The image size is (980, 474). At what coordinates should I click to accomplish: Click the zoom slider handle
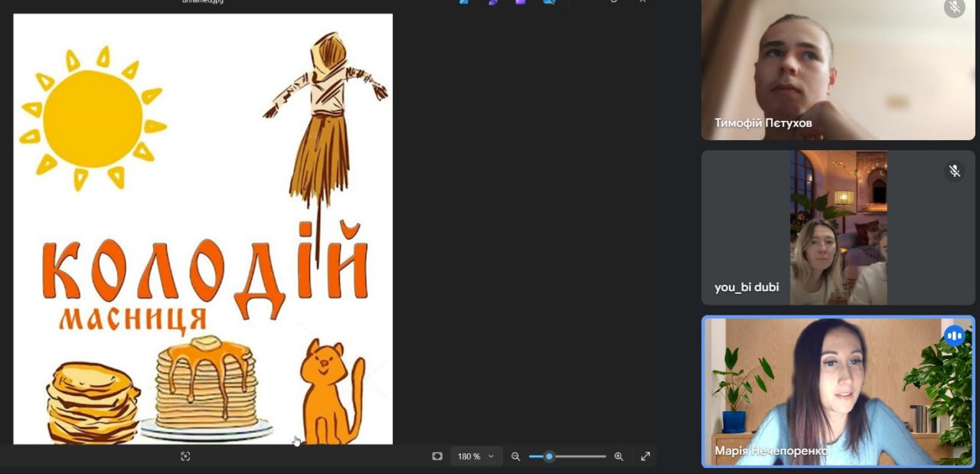[549, 456]
